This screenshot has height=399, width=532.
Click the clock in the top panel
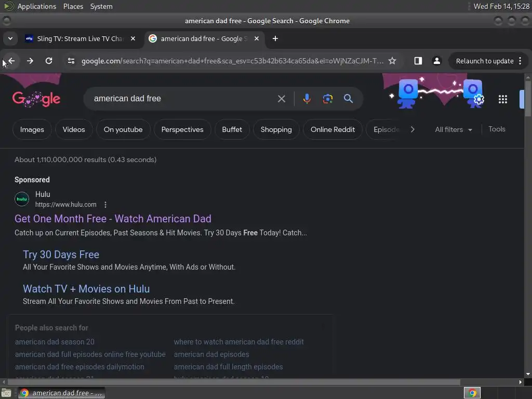pos(501,6)
